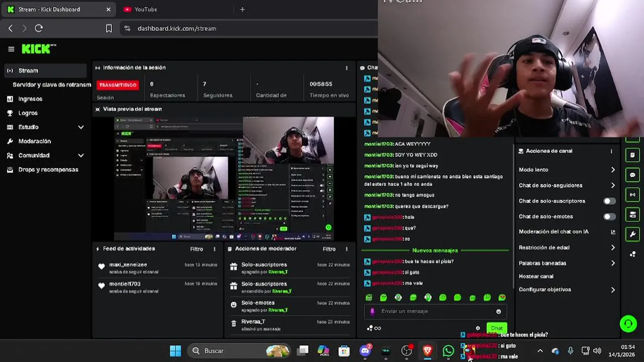
Task: Open the Windows Start menu
Action: [x=175, y=351]
